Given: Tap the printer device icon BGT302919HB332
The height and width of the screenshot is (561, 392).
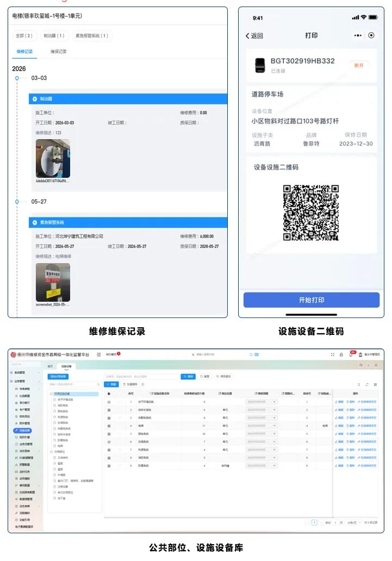Looking at the screenshot, I should 259,65.
